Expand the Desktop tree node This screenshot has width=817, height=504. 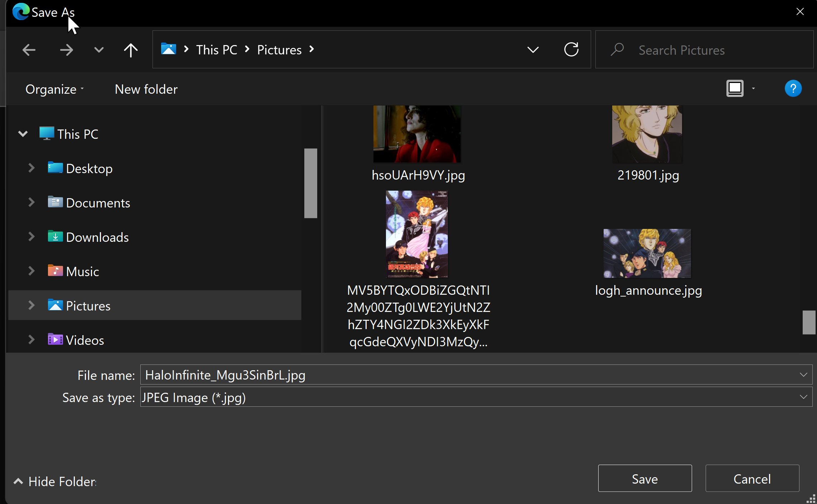[x=31, y=168]
